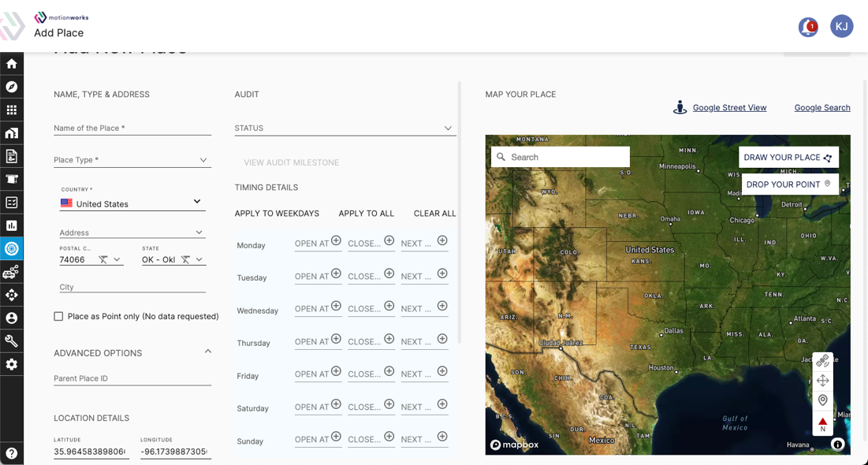868x465 pixels.
Task: Click the help question mark icon
Action: [12, 453]
